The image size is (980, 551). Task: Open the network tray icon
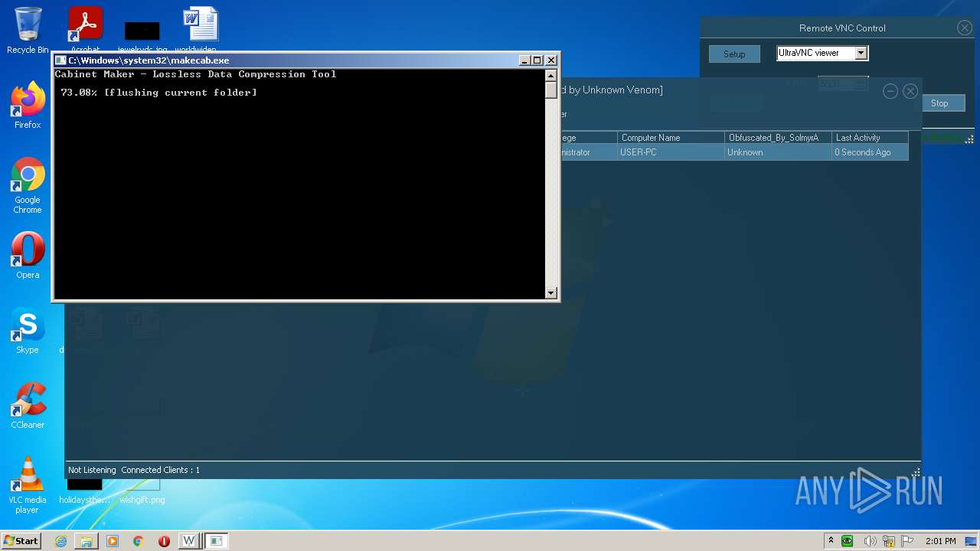tap(889, 541)
